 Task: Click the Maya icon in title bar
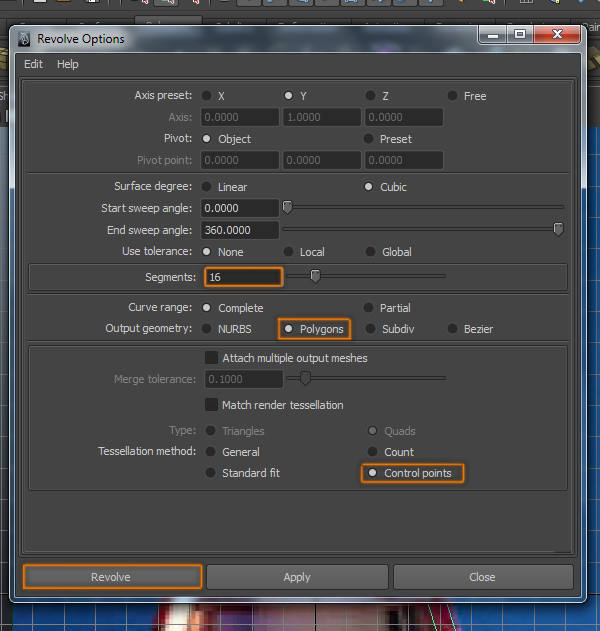click(25, 39)
